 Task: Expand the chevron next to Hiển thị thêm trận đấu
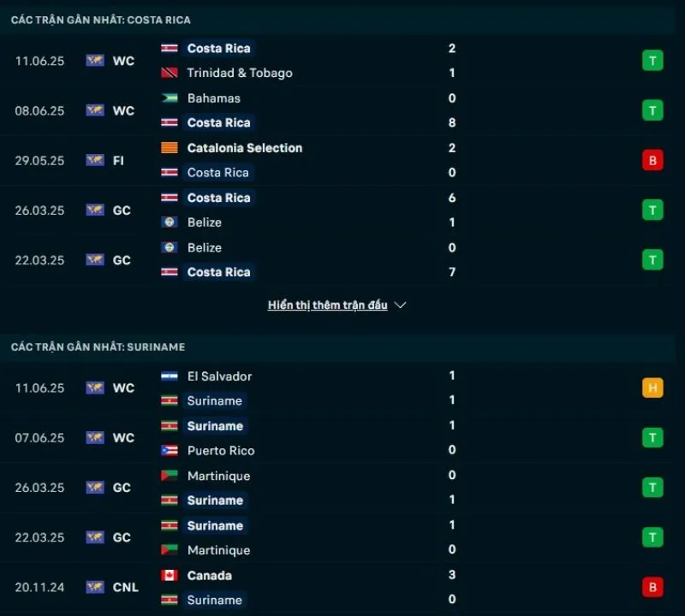tap(401, 305)
